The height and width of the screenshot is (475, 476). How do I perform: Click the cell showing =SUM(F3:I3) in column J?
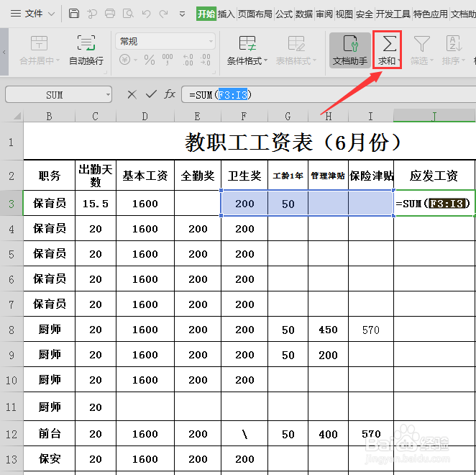434,203
